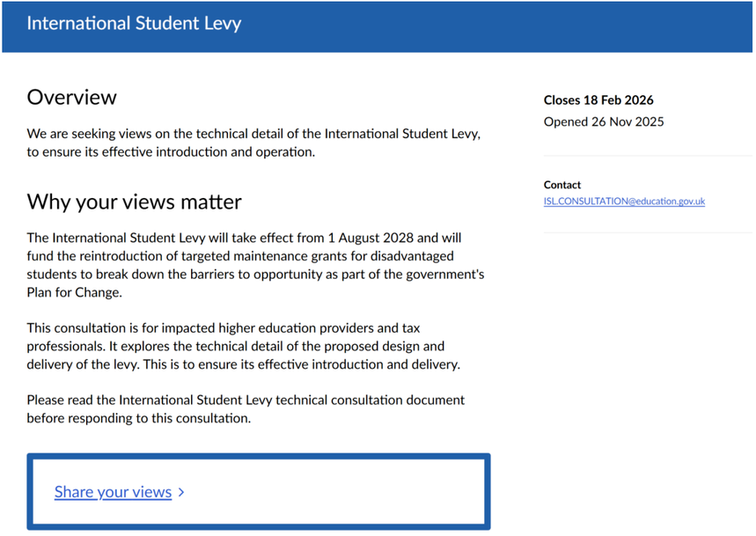Click the 'before responding to this consultation' text
Screen dimensions: 756x536
[138, 419]
